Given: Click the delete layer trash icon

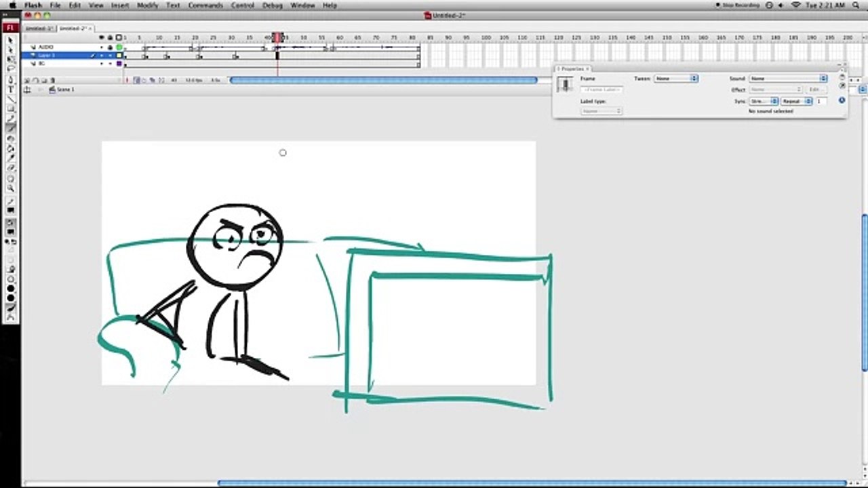Looking at the screenshot, I should pyautogui.click(x=52, y=80).
